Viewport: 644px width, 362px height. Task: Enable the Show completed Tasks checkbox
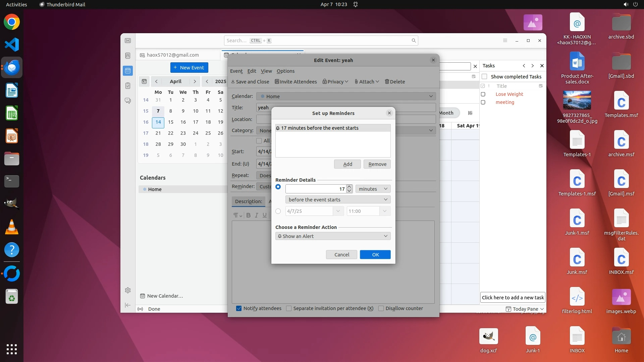pyautogui.click(x=484, y=77)
